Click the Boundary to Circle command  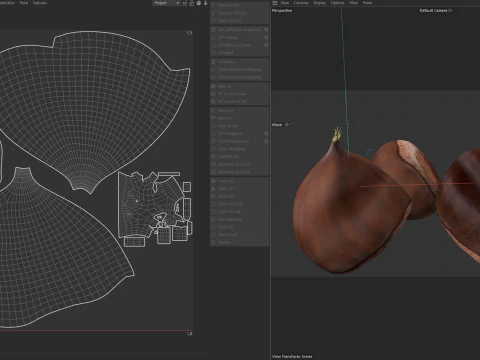[x=240, y=164]
